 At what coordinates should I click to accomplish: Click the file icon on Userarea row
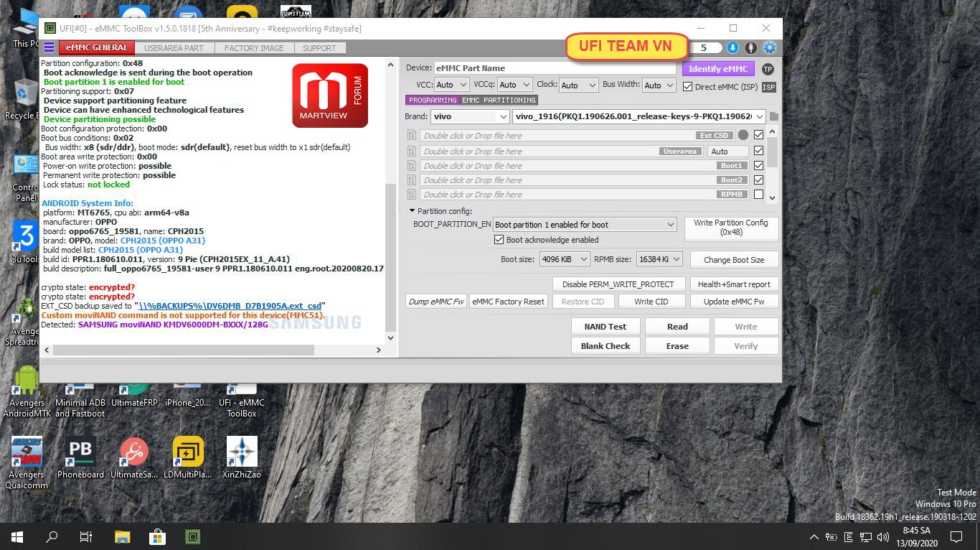click(412, 151)
